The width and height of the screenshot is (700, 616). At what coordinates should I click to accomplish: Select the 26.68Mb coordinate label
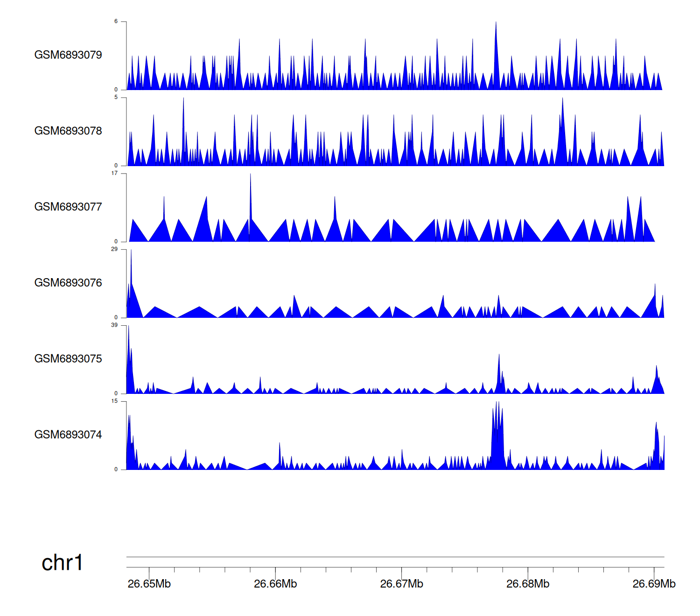pyautogui.click(x=528, y=584)
